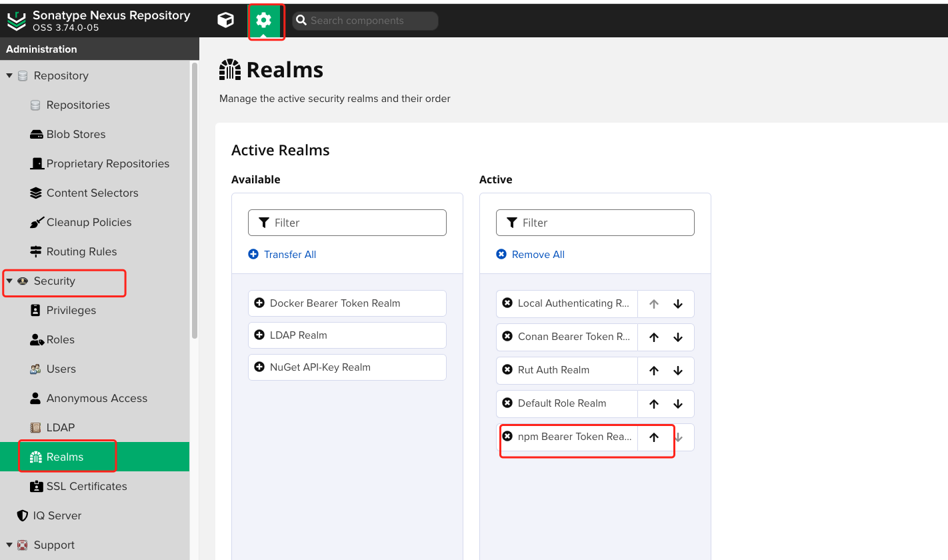Move Local Authenticating Realm down

pos(678,304)
